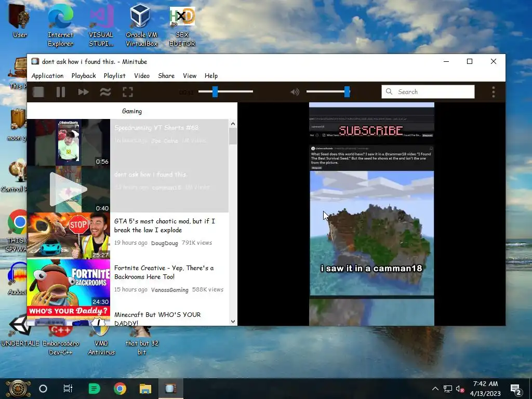The height and width of the screenshot is (399, 532).
Task: Click the related videos wavy icon
Action: [x=105, y=92]
